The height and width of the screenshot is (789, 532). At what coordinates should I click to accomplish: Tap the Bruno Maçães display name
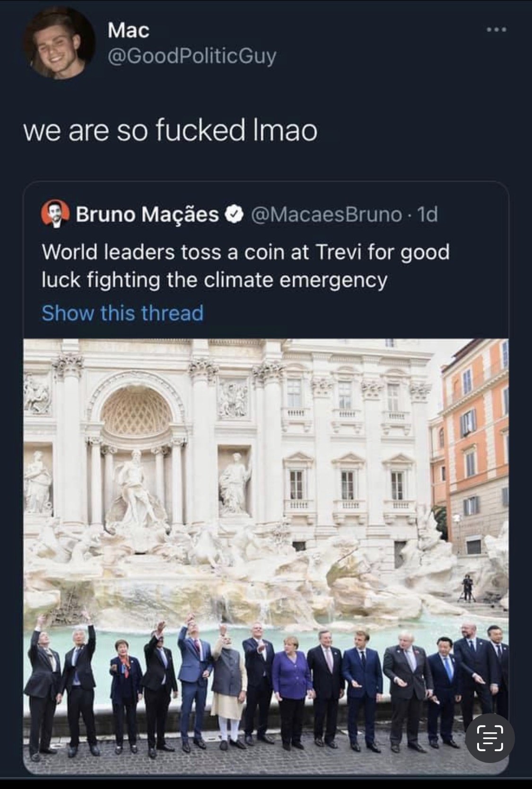[x=147, y=214]
